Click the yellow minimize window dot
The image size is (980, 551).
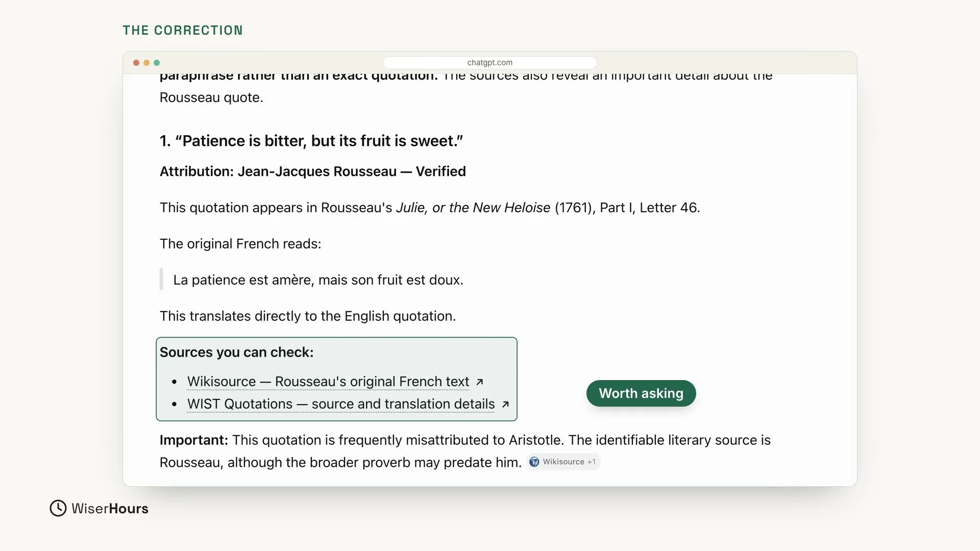(146, 63)
